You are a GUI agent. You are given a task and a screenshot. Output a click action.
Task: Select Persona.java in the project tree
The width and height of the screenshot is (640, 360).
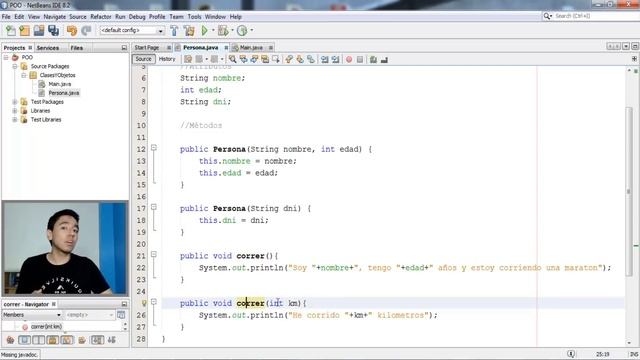coord(64,93)
